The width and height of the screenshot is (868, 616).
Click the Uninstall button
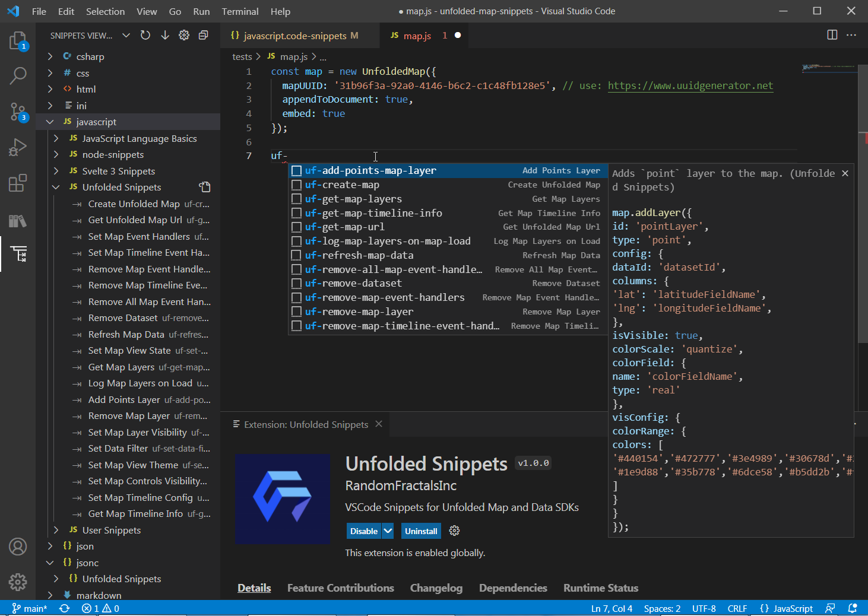tap(421, 531)
